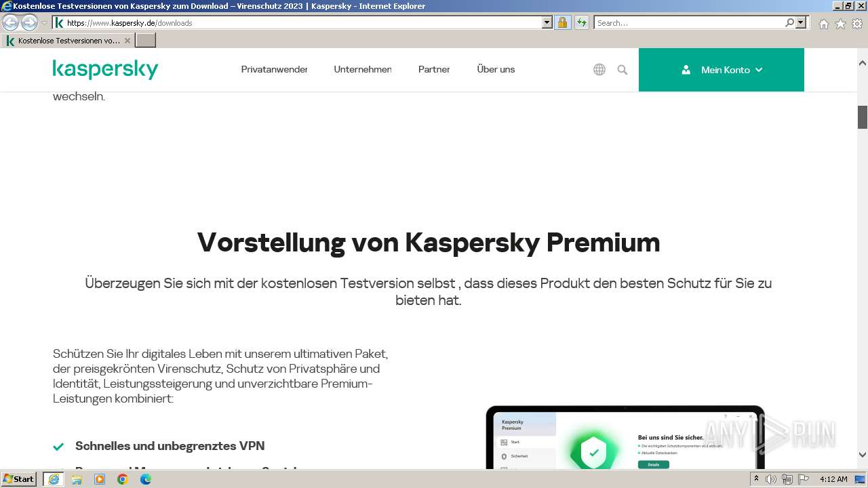This screenshot has height=488, width=868.
Task: Click the Windows Start button
Action: coord(19,479)
